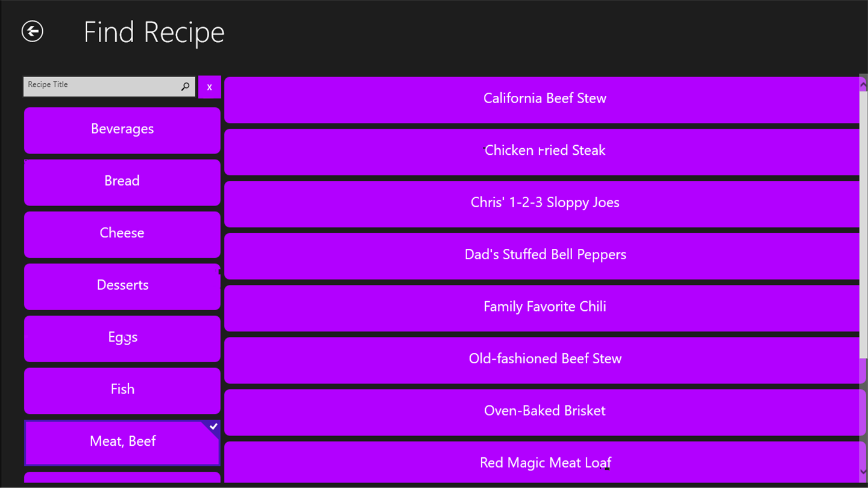Image resolution: width=868 pixels, height=488 pixels.
Task: Go back using the arrow icon
Action: [33, 31]
